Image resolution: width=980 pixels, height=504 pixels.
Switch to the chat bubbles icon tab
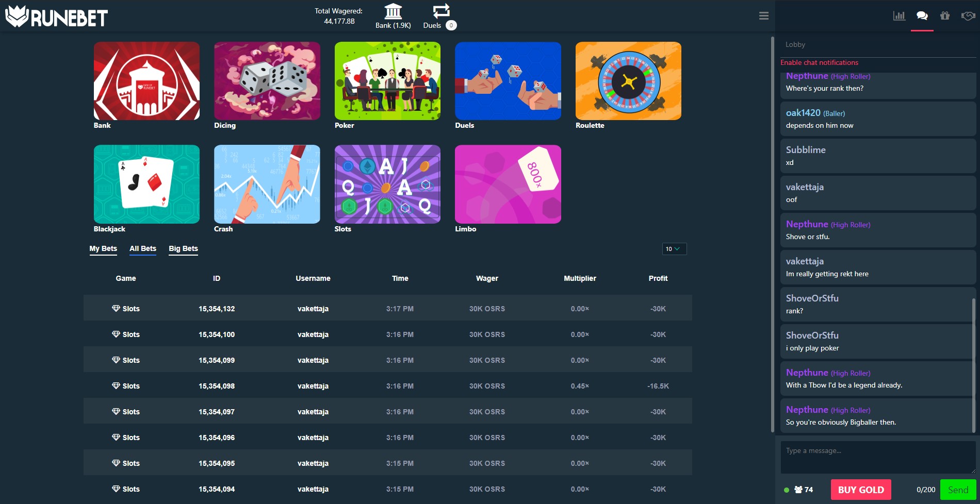pos(922,15)
